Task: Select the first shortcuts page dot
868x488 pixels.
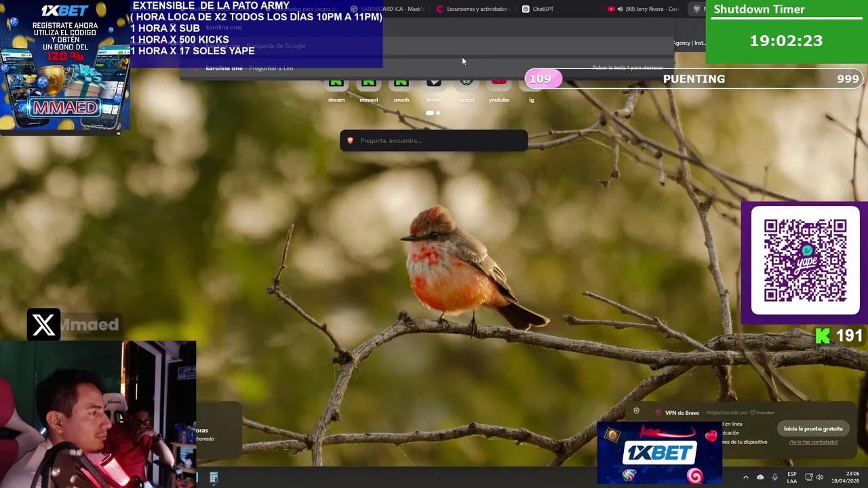Action: click(x=430, y=113)
